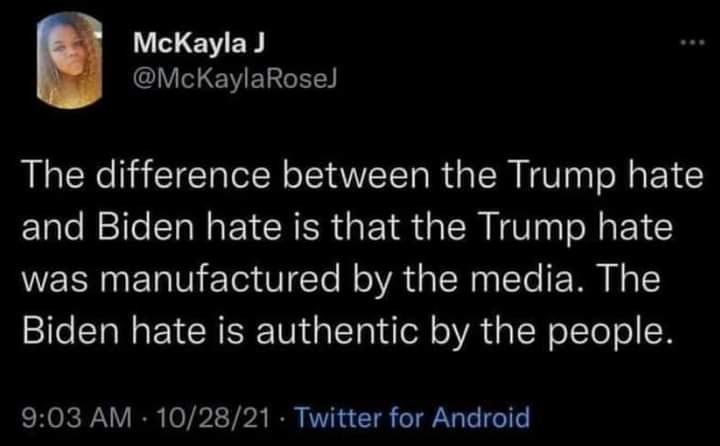Select the tweet line starting 'The difference'
The height and width of the screenshot is (446, 720).
363,178
